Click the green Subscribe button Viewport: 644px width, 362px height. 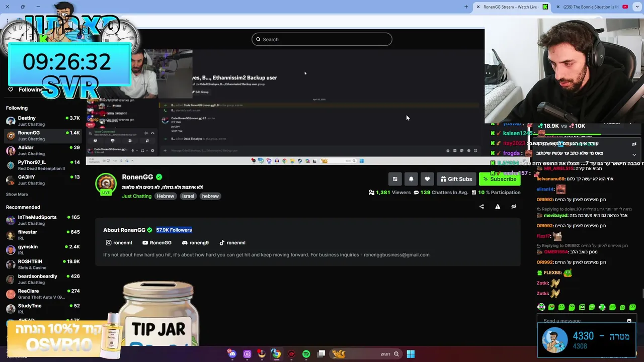coord(500,179)
